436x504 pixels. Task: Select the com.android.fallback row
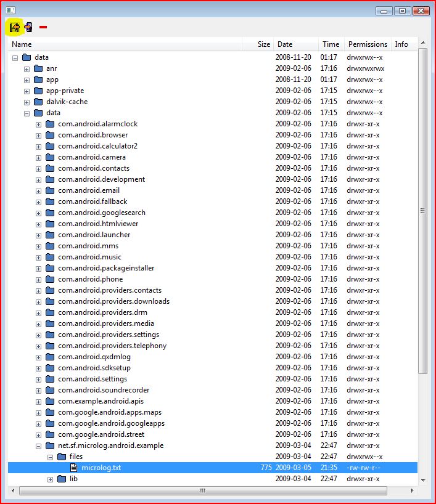(x=213, y=201)
